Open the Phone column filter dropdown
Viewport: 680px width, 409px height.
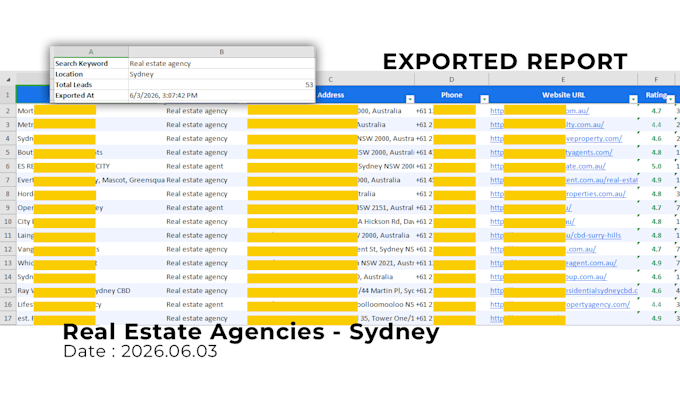484,99
